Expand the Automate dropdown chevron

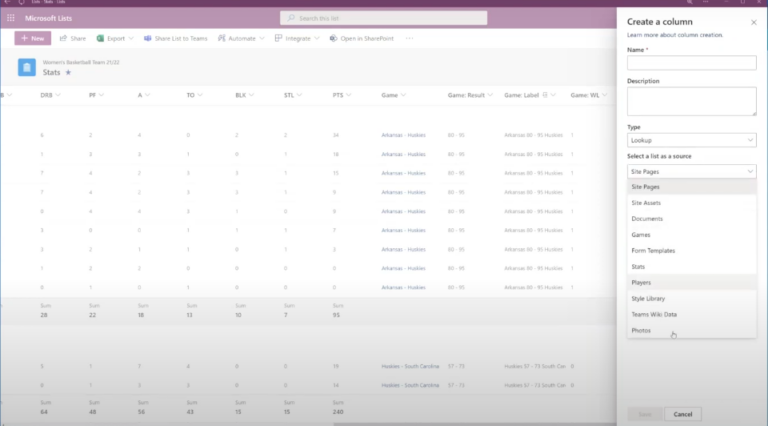pos(262,38)
